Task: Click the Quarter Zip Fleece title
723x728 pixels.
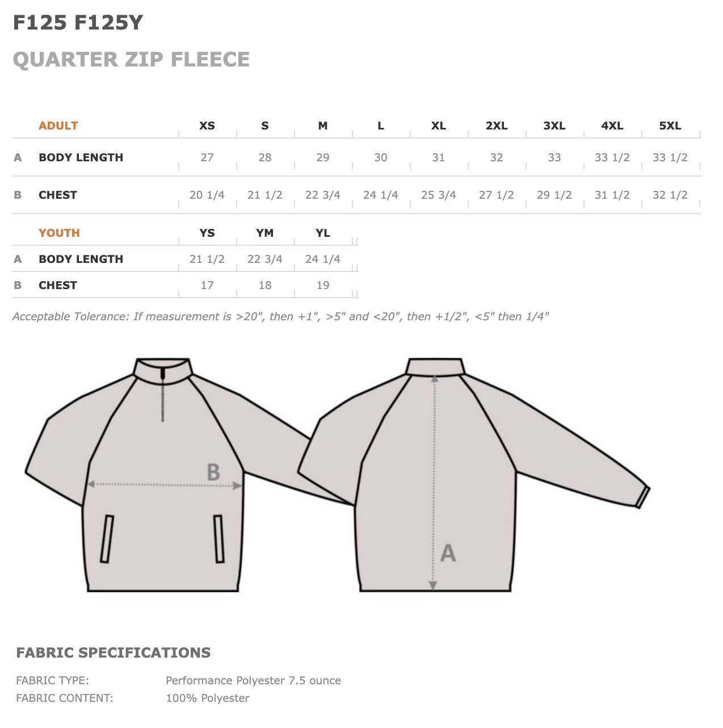Action: click(x=131, y=60)
